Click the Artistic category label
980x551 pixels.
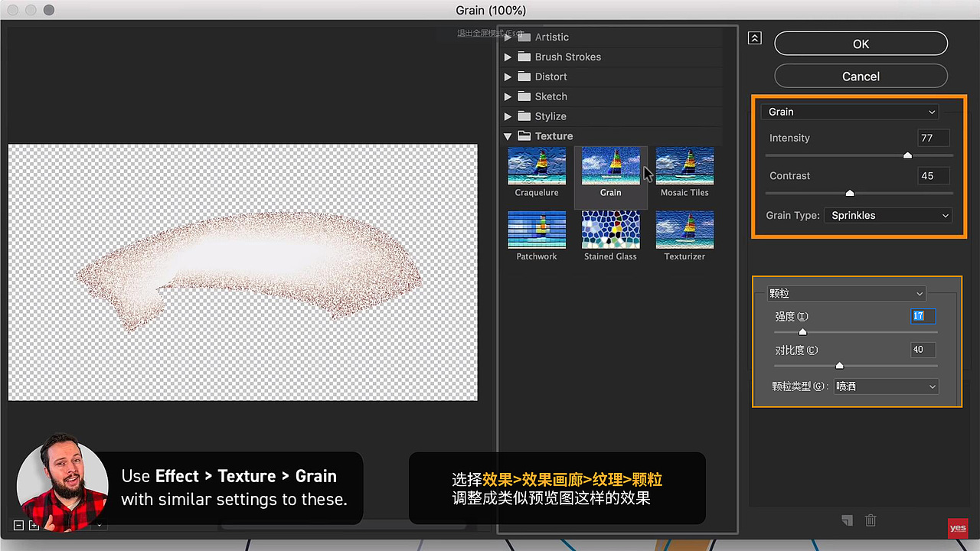click(x=552, y=37)
